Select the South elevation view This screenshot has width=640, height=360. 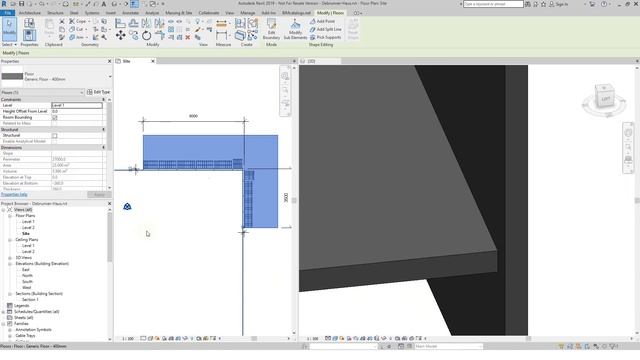pos(27,282)
